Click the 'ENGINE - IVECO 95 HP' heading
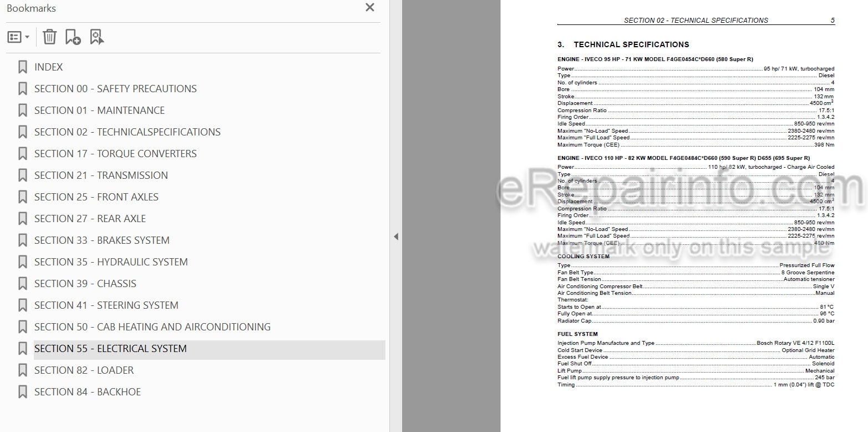This screenshot has height=432, width=868. click(655, 59)
